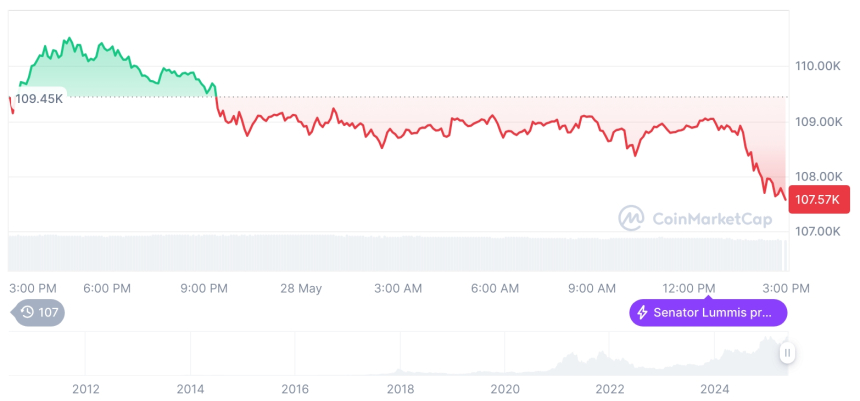860x401 pixels.
Task: Select the 28 May date label
Action: click(301, 288)
